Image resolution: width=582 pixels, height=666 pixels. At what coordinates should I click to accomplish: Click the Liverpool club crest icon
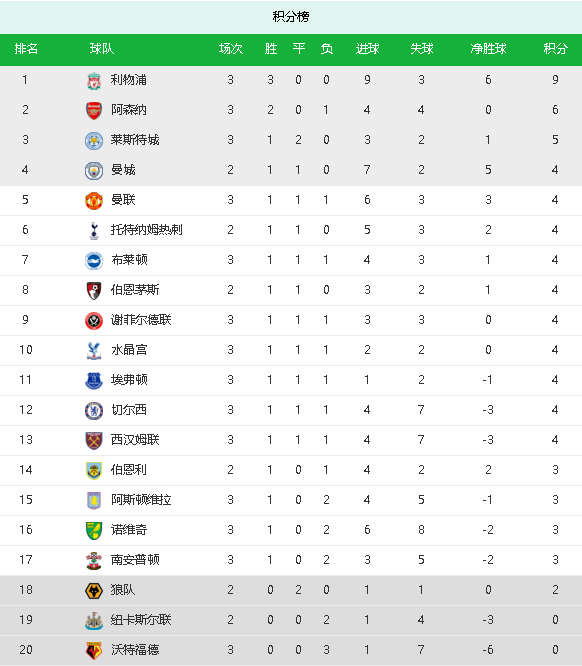pyautogui.click(x=93, y=80)
